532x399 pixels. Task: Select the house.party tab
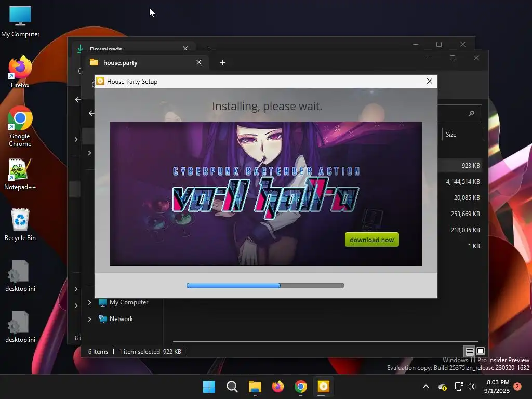click(146, 63)
